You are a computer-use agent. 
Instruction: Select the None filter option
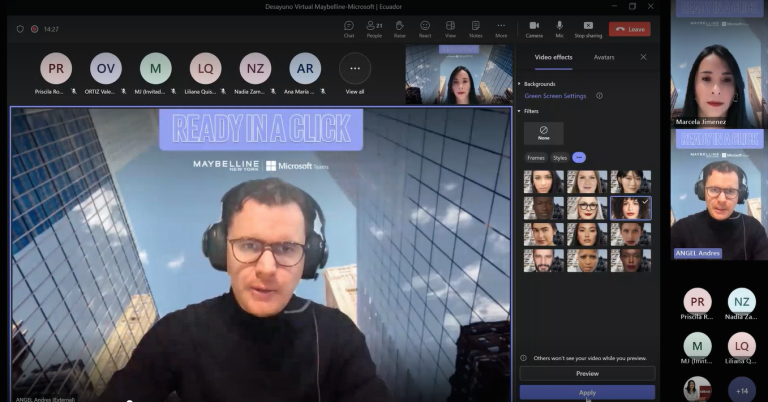pyautogui.click(x=543, y=133)
